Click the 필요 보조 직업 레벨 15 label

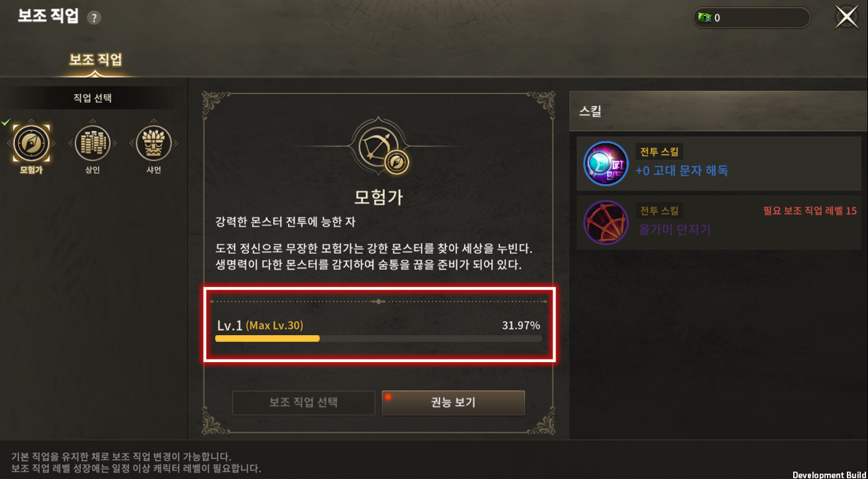[810, 210]
